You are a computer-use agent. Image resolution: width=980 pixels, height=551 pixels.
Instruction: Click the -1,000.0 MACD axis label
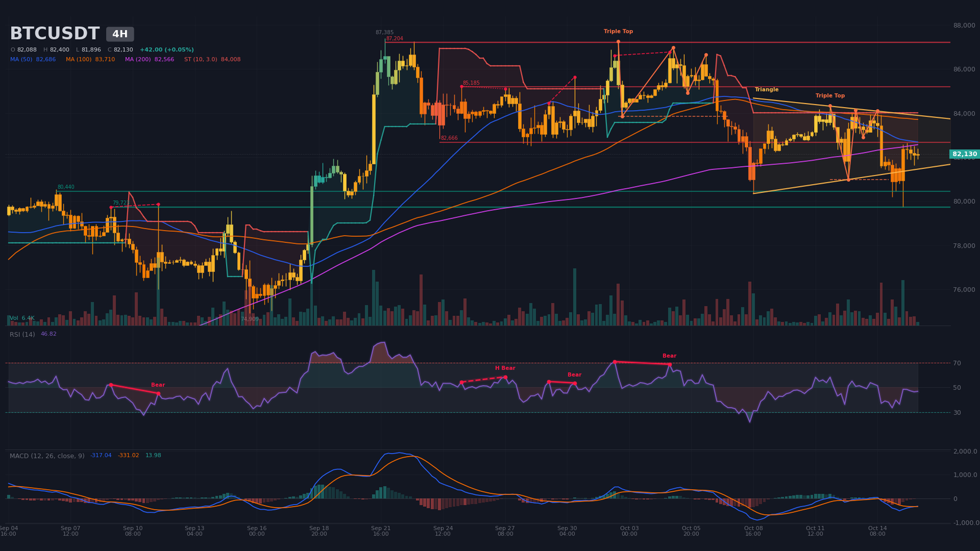pyautogui.click(x=967, y=523)
